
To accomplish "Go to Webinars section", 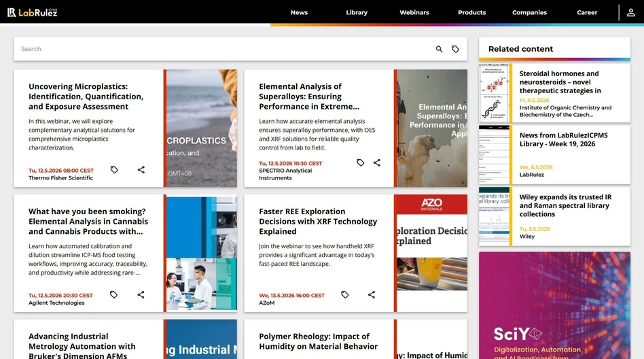I will (x=414, y=13).
